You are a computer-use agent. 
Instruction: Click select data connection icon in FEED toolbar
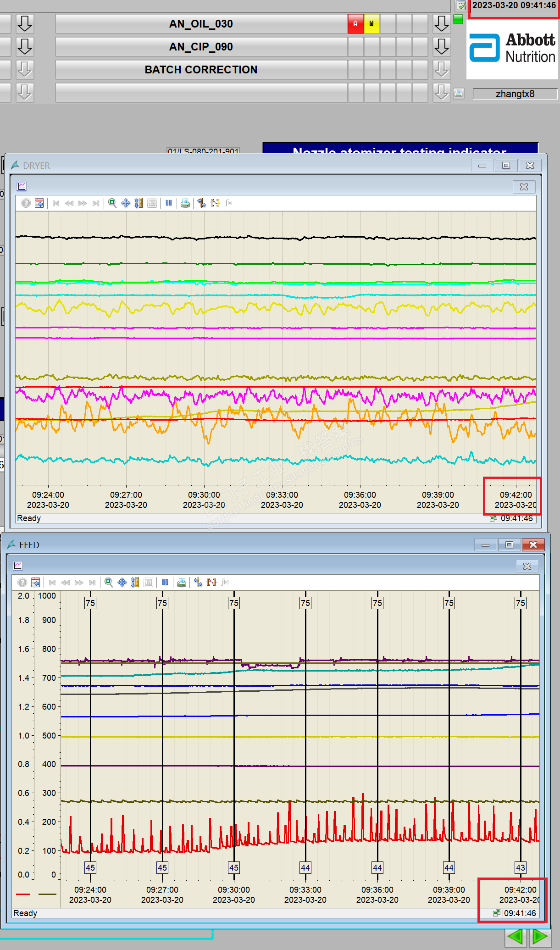click(198, 582)
